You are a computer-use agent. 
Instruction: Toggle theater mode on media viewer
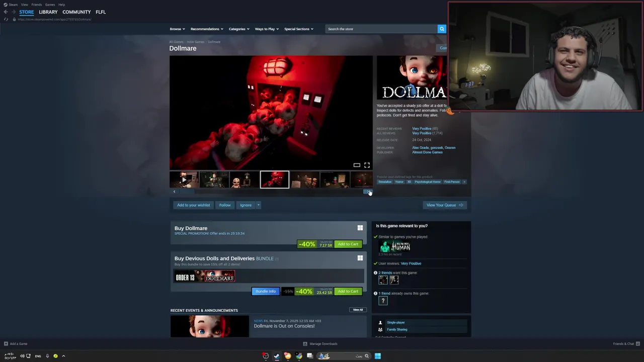pyautogui.click(x=357, y=165)
